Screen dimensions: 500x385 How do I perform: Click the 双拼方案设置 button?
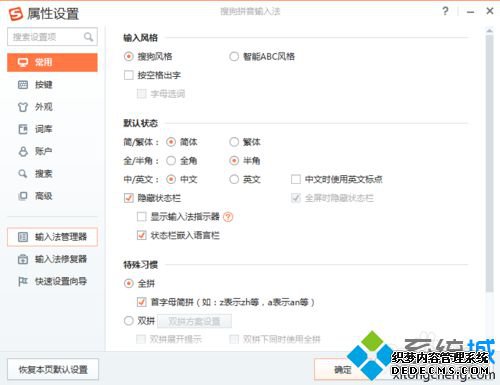pos(194,321)
